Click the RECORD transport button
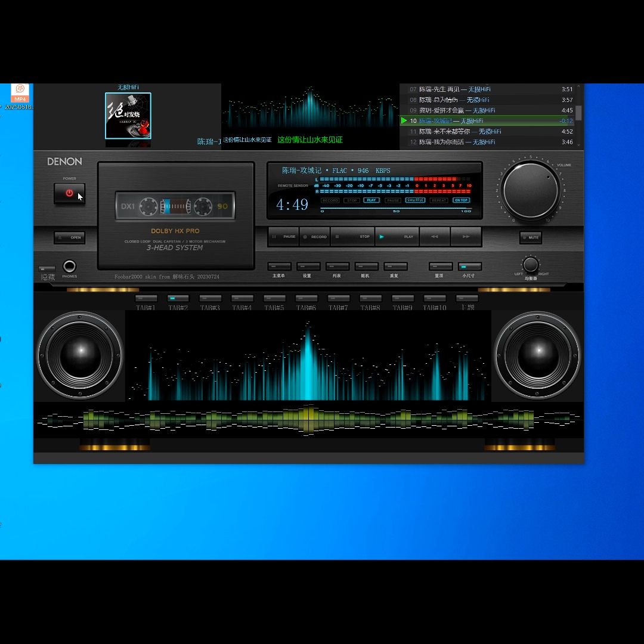644x644 pixels. click(x=315, y=237)
